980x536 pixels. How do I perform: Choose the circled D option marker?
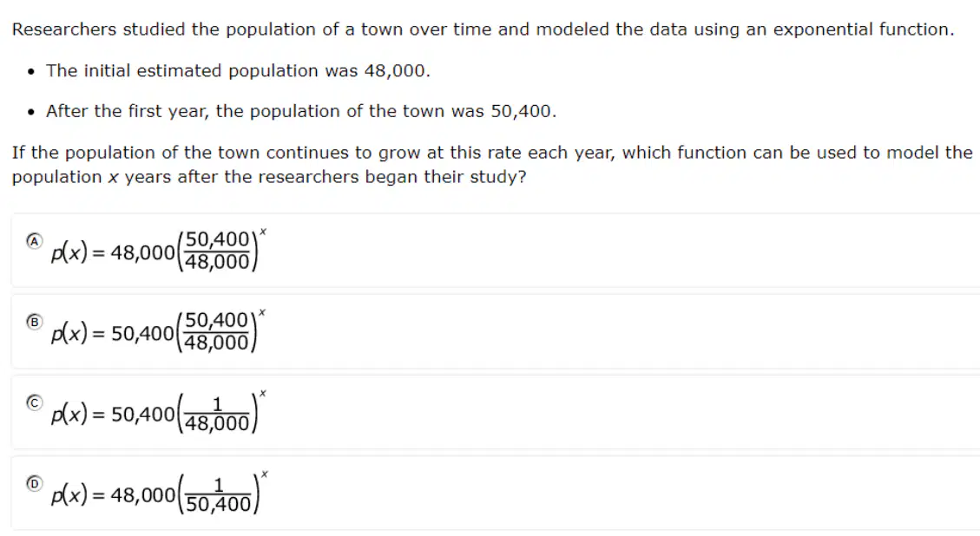(35, 483)
